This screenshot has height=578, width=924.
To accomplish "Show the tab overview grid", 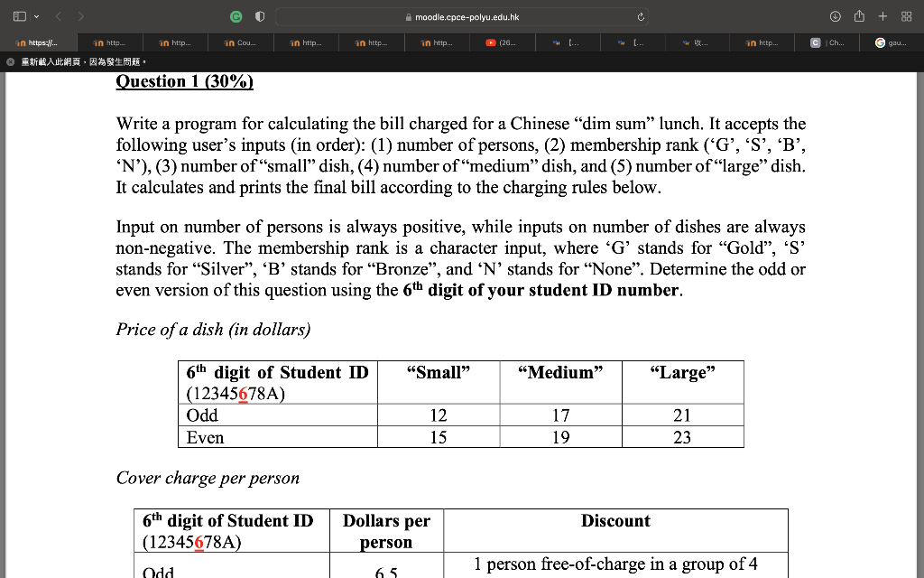I will coord(904,15).
